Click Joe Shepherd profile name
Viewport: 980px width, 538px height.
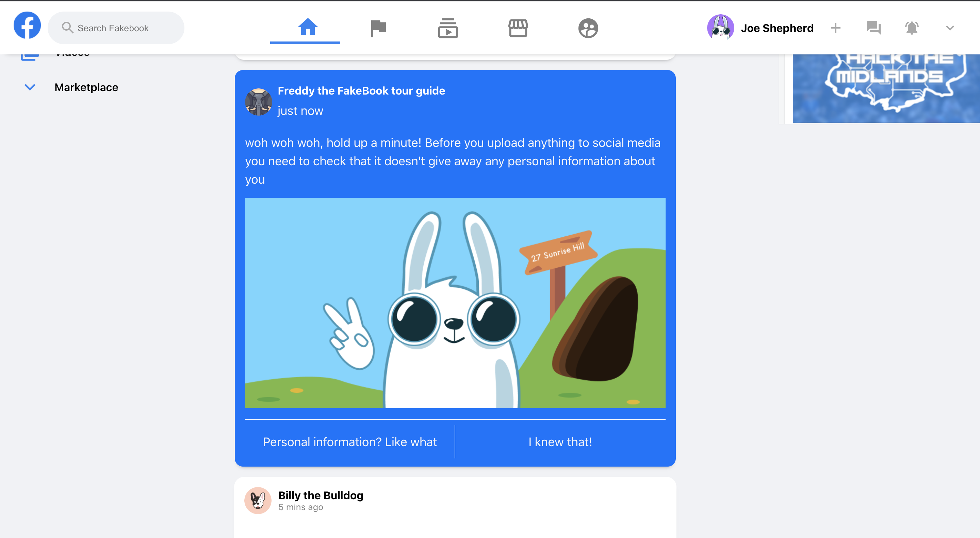777,28
